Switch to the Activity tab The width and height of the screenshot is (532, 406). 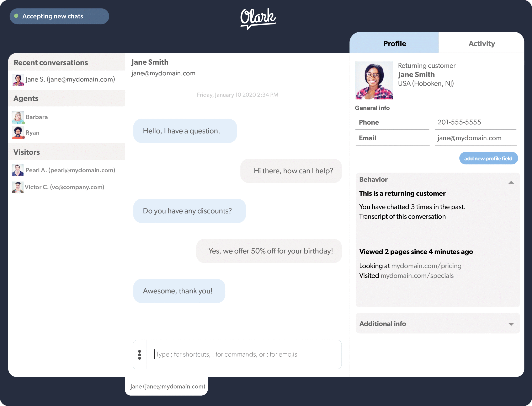[481, 43]
